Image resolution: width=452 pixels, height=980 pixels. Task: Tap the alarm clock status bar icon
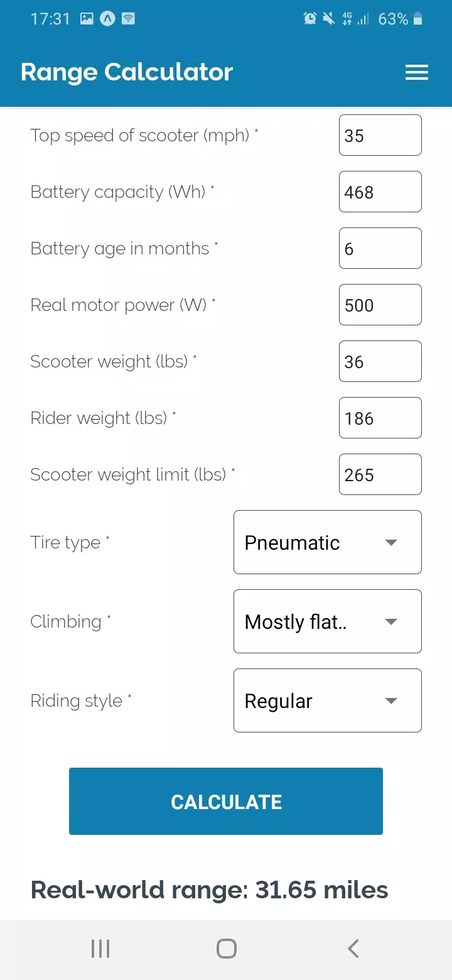click(x=309, y=19)
